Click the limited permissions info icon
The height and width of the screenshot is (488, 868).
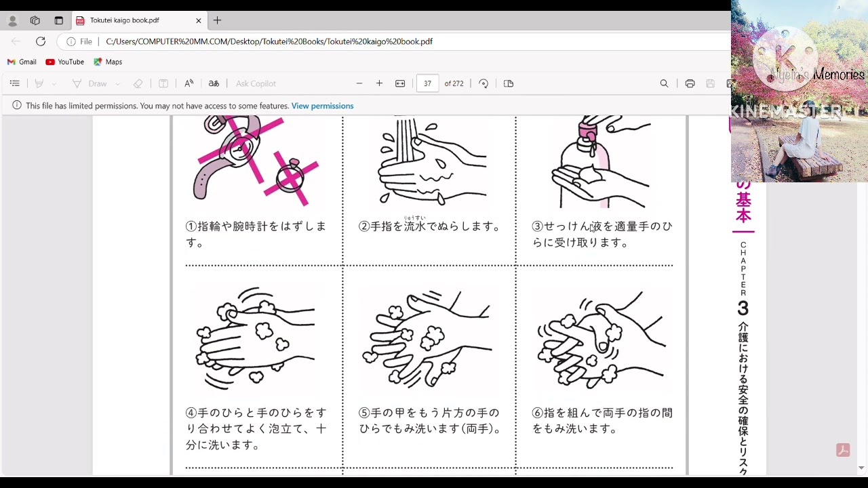pos(16,106)
